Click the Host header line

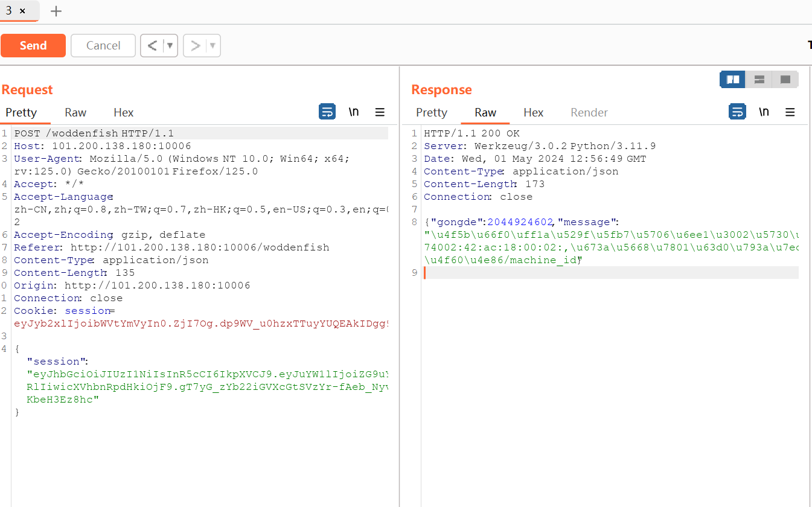pos(103,146)
